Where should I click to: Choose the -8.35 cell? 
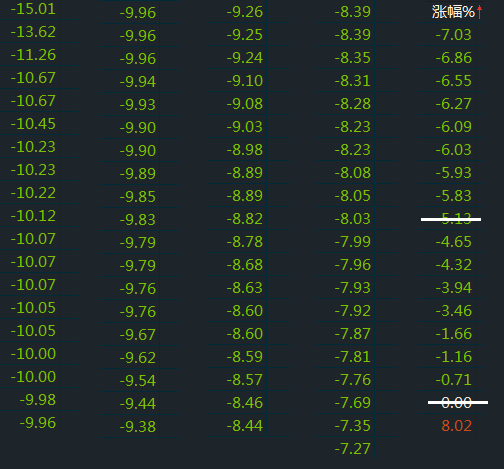[353, 58]
